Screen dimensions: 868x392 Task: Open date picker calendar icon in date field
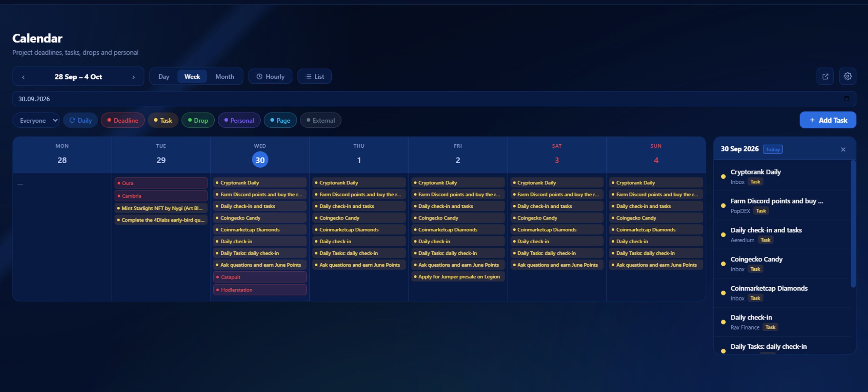(x=847, y=99)
